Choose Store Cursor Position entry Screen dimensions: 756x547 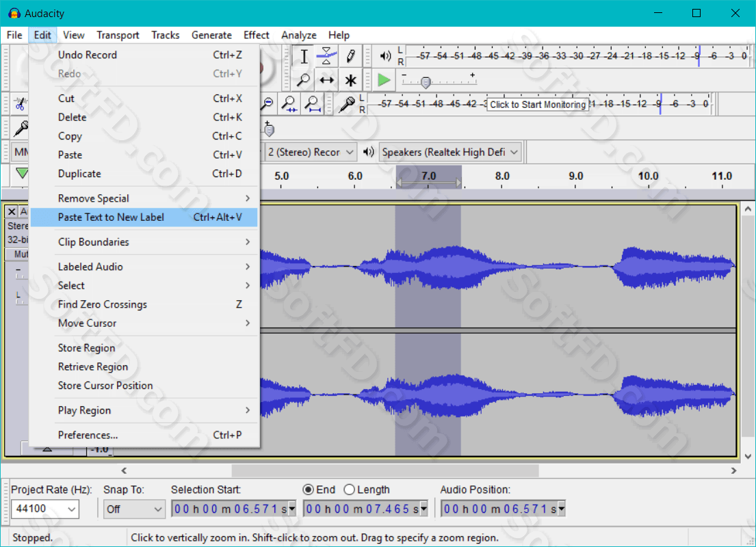(144, 386)
